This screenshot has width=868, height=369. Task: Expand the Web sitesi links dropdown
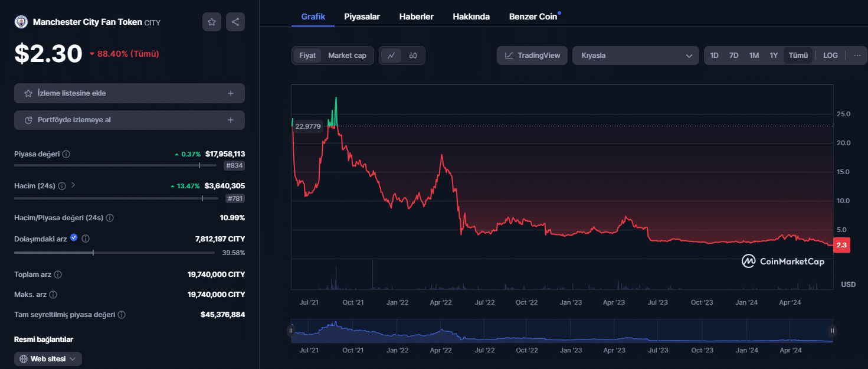48,359
